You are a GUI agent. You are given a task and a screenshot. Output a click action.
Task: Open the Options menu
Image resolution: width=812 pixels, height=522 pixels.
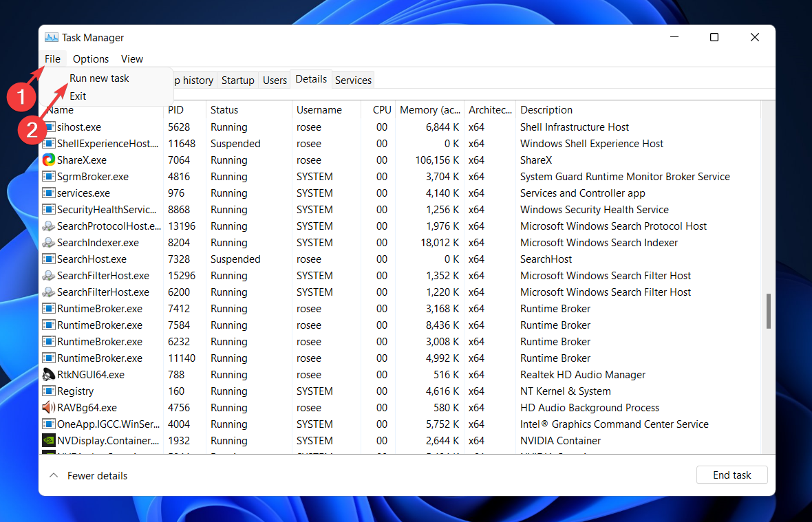pos(90,59)
